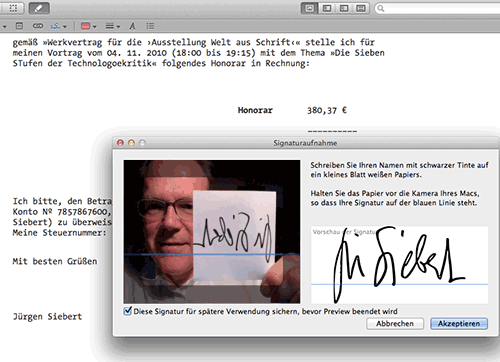
Task: Click the Abbrechen button
Action: 395,324
